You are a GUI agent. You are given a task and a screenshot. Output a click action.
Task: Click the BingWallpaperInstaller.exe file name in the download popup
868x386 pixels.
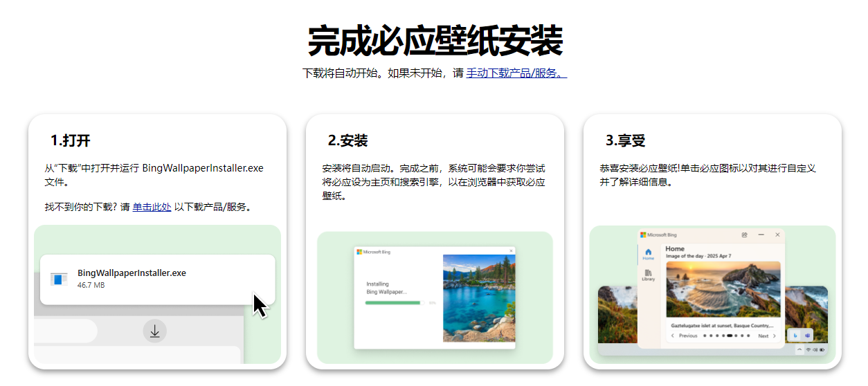(x=132, y=273)
